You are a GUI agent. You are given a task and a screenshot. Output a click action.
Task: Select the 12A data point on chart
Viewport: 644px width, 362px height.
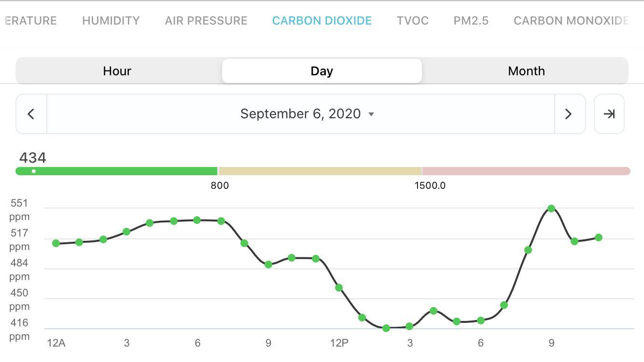[56, 243]
